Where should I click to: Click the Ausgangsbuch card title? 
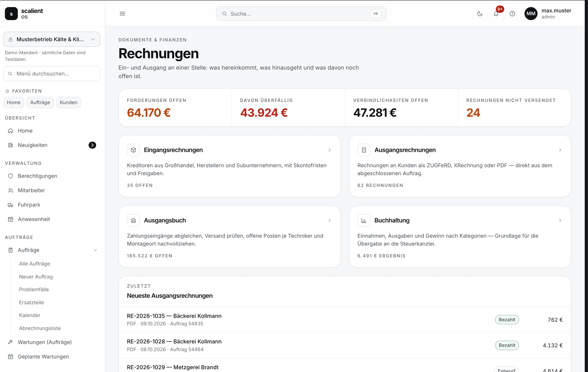165,221
